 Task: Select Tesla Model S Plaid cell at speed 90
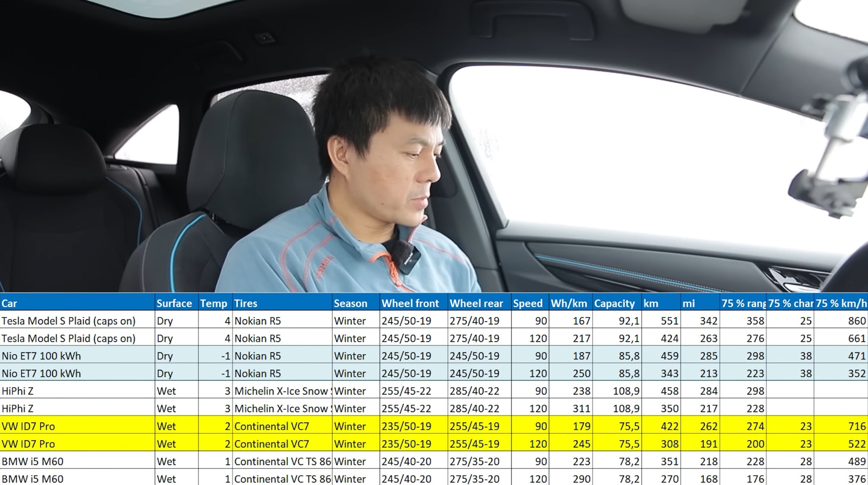pos(77,321)
